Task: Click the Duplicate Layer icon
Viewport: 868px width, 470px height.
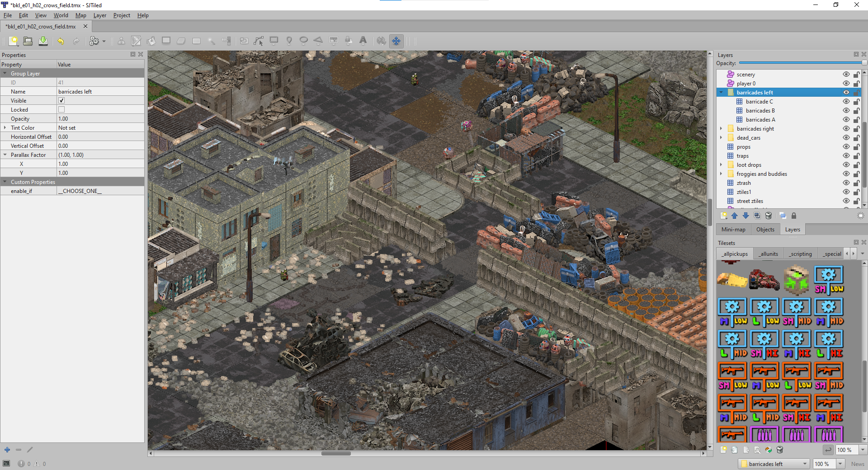Action: (x=757, y=216)
